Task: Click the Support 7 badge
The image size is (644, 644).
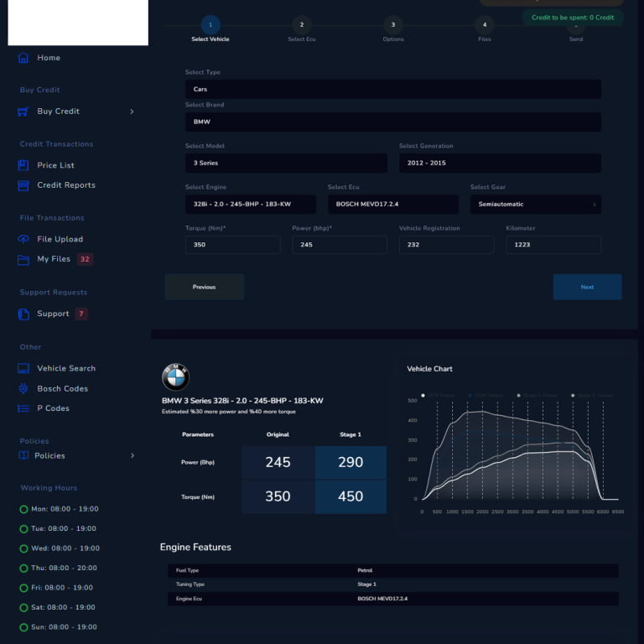Action: pyautogui.click(x=81, y=314)
